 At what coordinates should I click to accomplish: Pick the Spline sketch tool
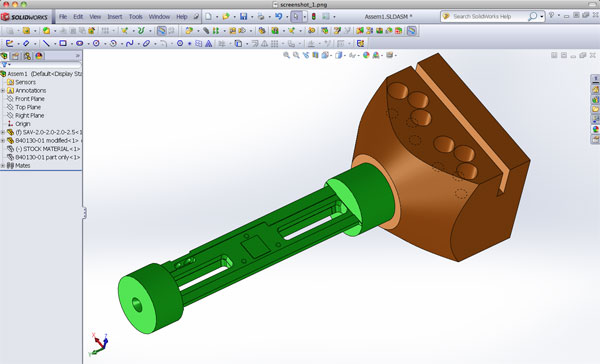tap(130, 43)
